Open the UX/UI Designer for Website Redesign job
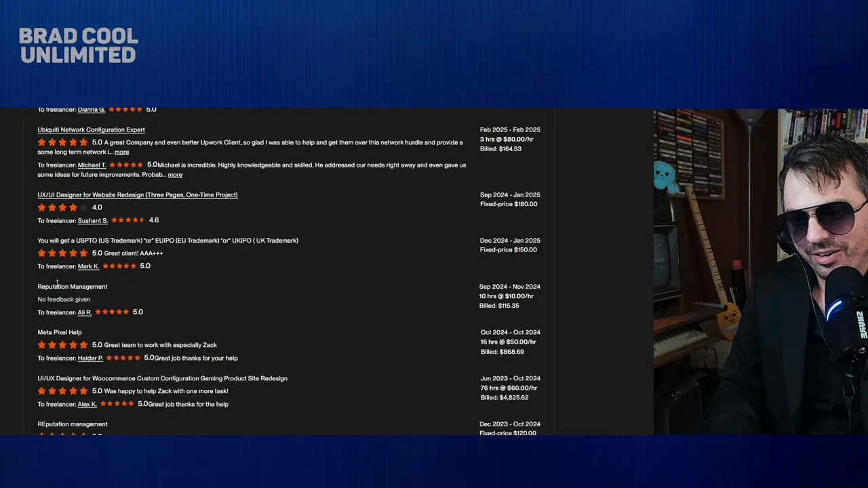This screenshot has width=868, height=488. [138, 195]
